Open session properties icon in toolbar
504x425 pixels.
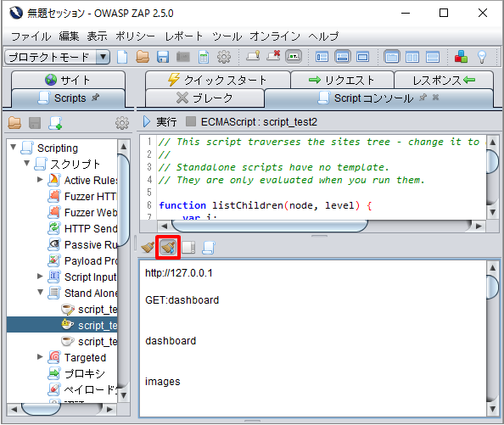[204, 57]
